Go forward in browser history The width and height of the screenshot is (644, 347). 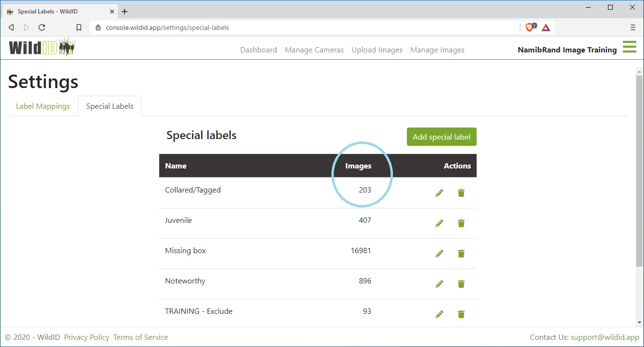pyautogui.click(x=26, y=27)
